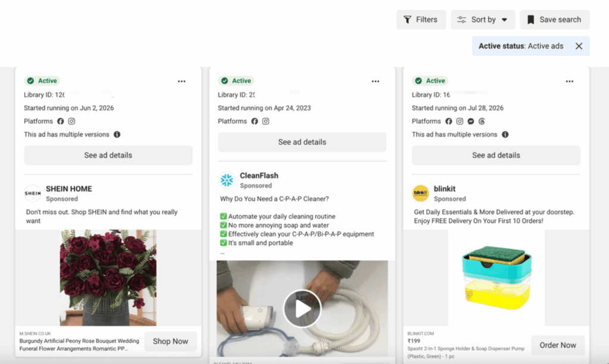The height and width of the screenshot is (364, 609).
Task: Click 'Get Daily Essentials & More Delivered' ad text
Action: point(494,216)
